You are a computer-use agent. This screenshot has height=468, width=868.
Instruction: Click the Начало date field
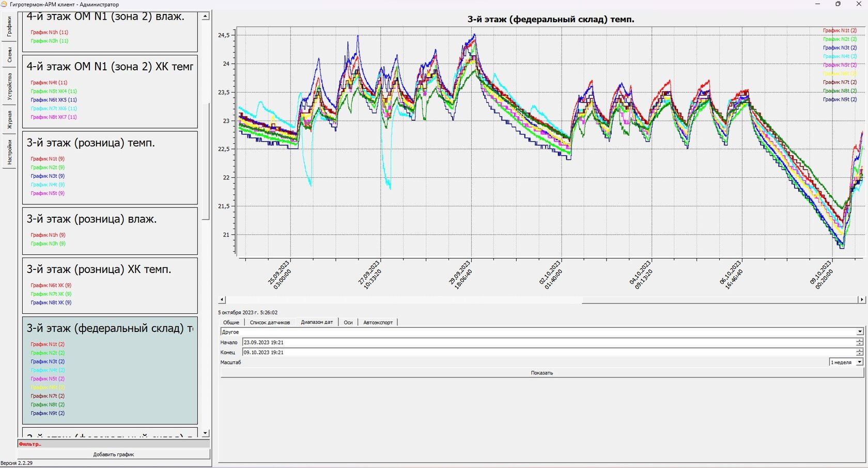point(549,342)
